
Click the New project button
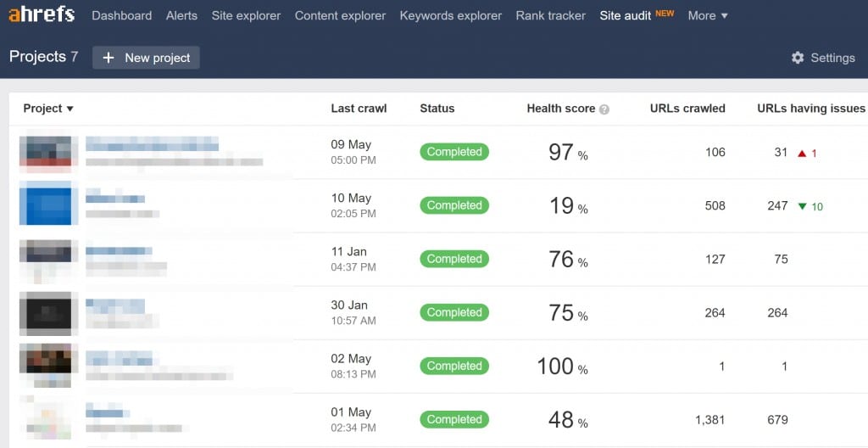click(146, 58)
